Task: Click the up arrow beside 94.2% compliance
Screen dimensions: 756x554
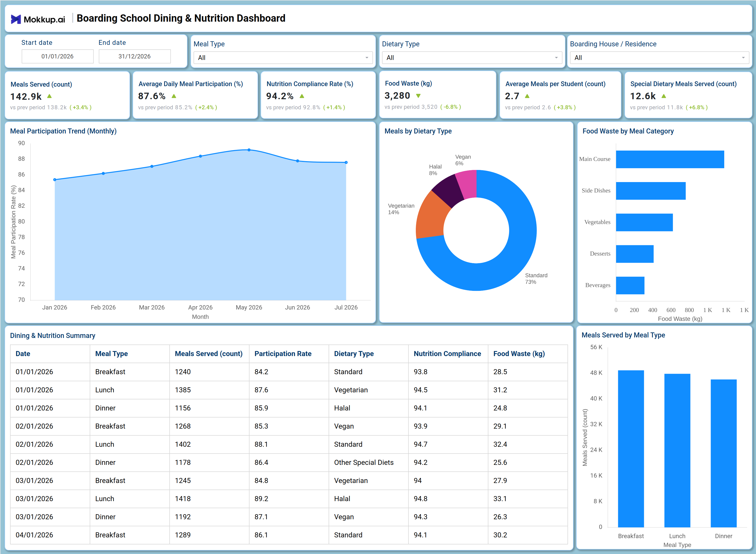Action: [302, 96]
